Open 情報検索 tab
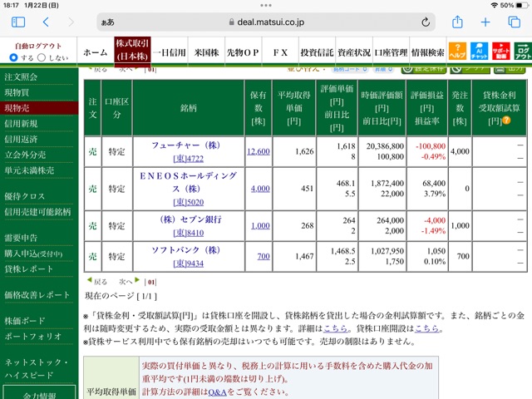The image size is (532, 399). [427, 52]
